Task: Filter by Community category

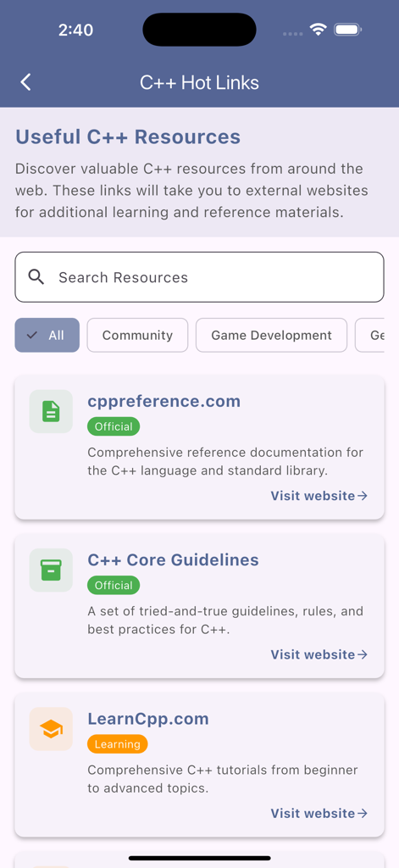Action: click(137, 335)
